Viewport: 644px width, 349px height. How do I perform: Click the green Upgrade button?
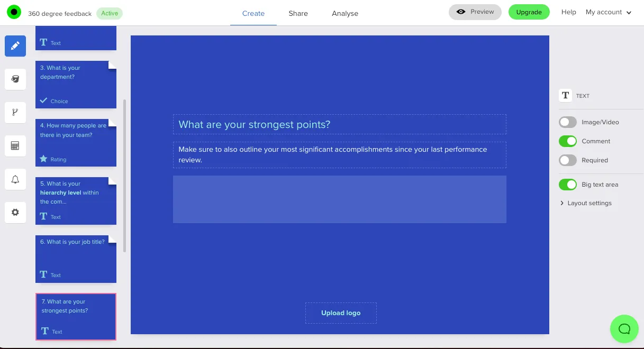click(x=529, y=12)
